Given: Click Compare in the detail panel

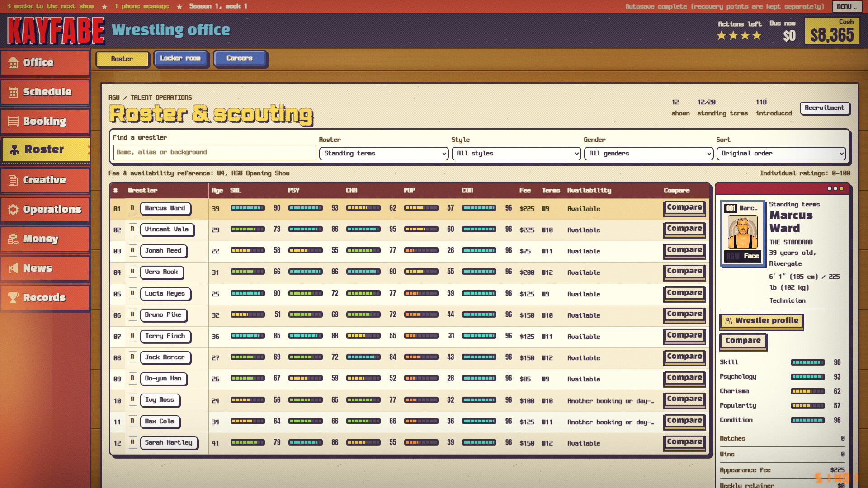Looking at the screenshot, I should (x=743, y=341).
